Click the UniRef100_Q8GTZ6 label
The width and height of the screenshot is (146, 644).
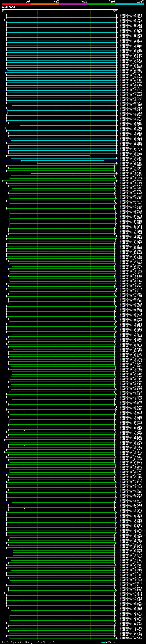131,138
